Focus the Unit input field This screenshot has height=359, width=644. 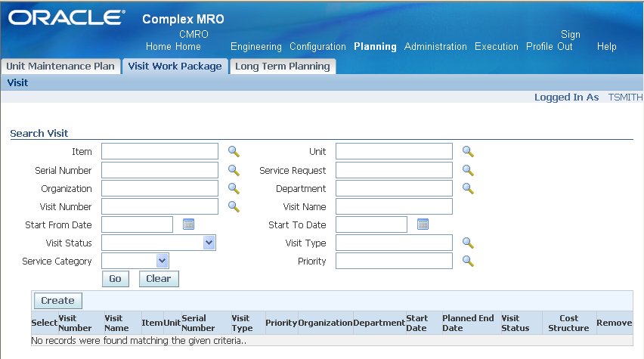[x=394, y=151]
